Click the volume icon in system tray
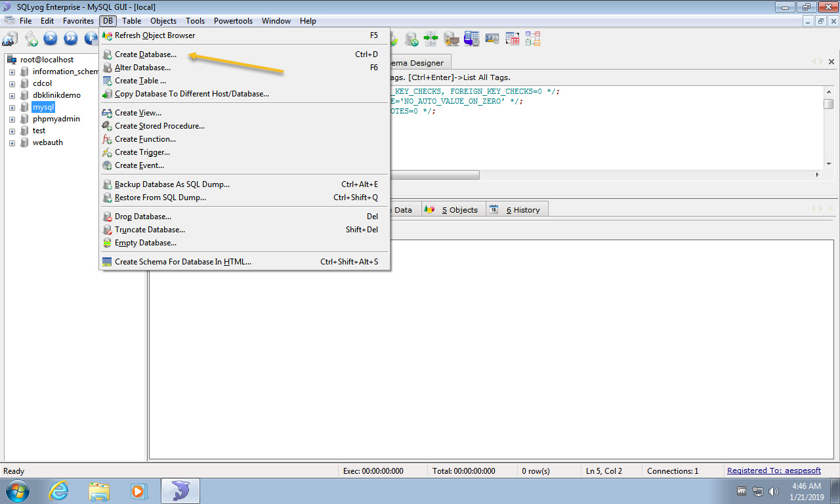 (773, 491)
